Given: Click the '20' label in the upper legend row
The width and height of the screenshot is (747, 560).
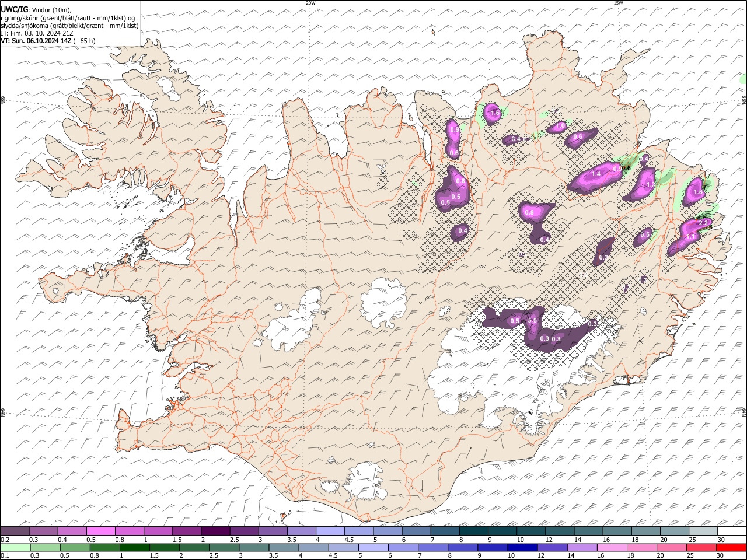Looking at the screenshot, I should [664, 540].
